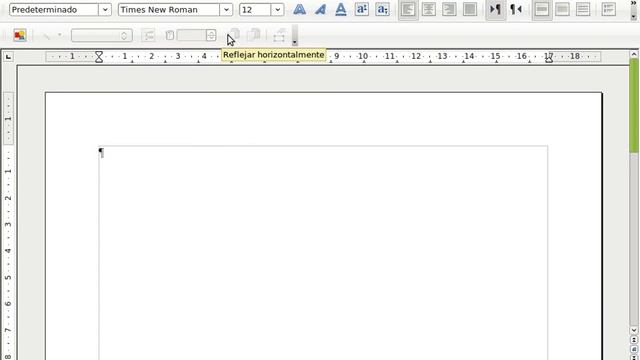Open the empty graphics mode combo box

pos(101,36)
